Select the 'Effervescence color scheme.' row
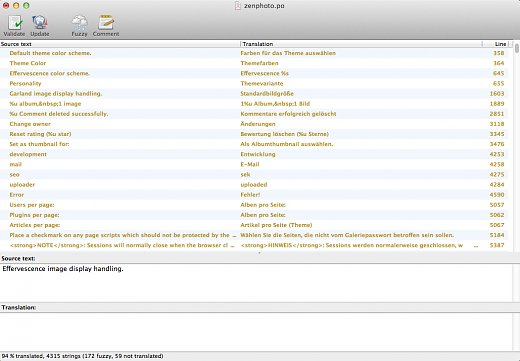Screen dimensions: 520x361 tap(254, 73)
